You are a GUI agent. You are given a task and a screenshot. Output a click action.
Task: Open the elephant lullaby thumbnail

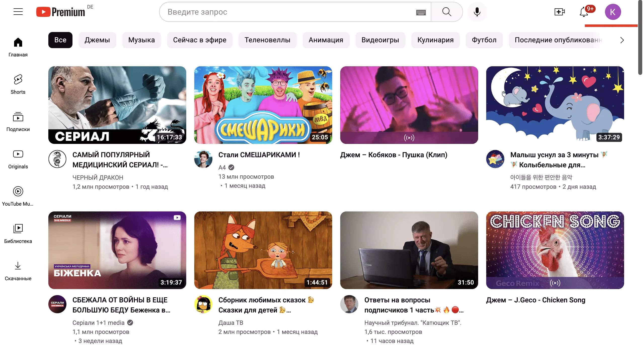tap(555, 105)
